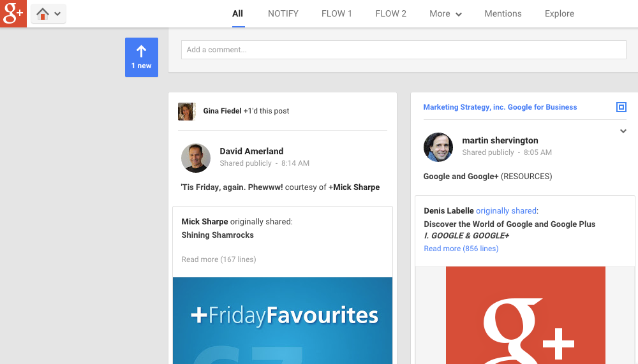Open David Amerland's profile photo
This screenshot has height=364, width=638.
click(196, 158)
